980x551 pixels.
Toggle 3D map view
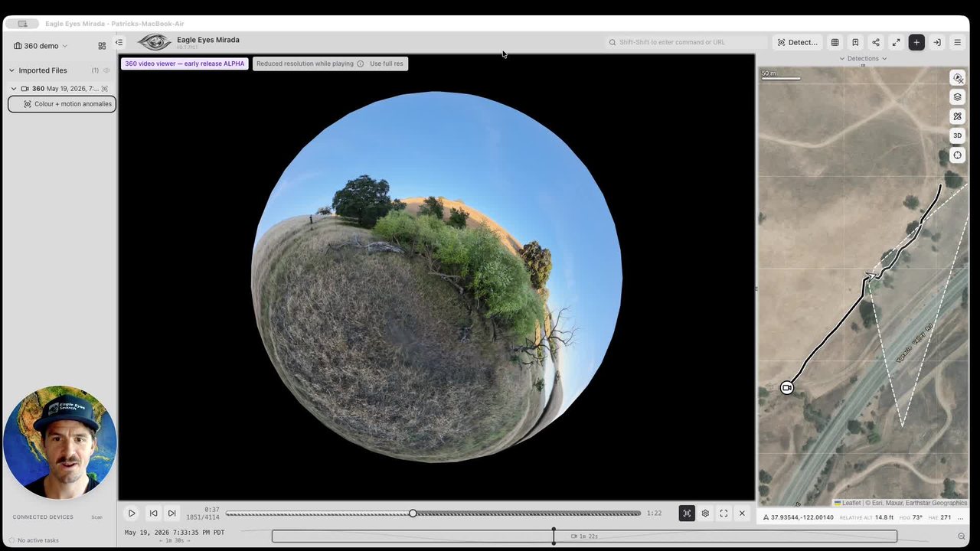957,135
